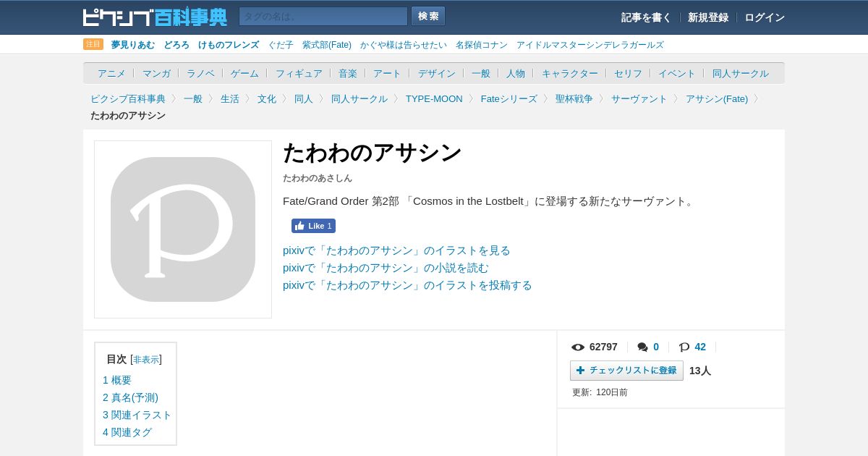Screen dimensions: 868x456
Task: Open the 聖杯戦争 breadcrumb link
Action: pyautogui.click(x=574, y=98)
